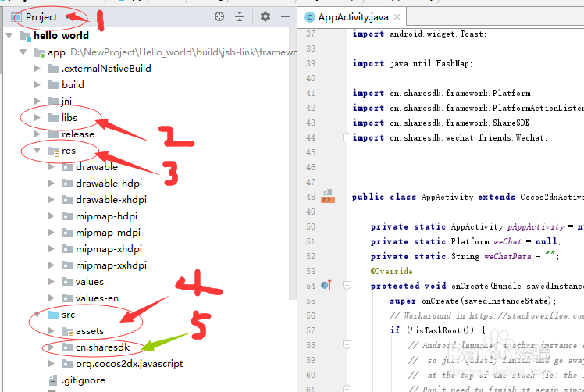Click isTaskRoot() call on line 57

[x=442, y=330]
